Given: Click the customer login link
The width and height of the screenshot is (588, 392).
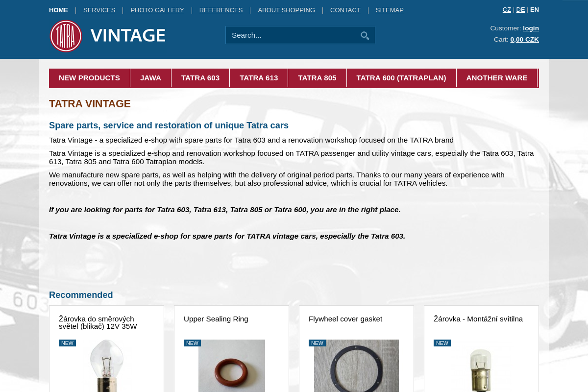Looking at the screenshot, I should coord(531,28).
